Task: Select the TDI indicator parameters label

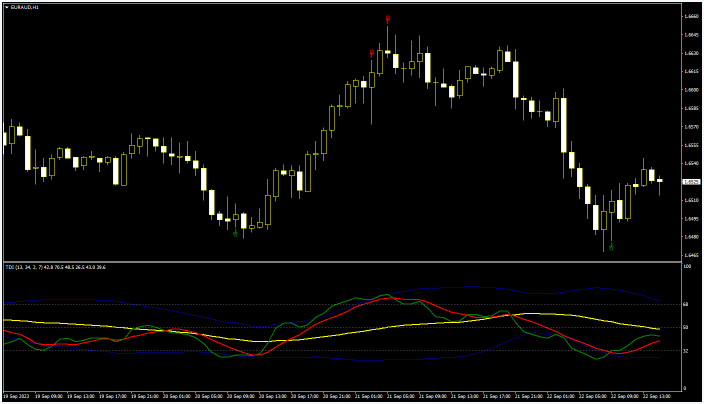Action: (x=56, y=267)
